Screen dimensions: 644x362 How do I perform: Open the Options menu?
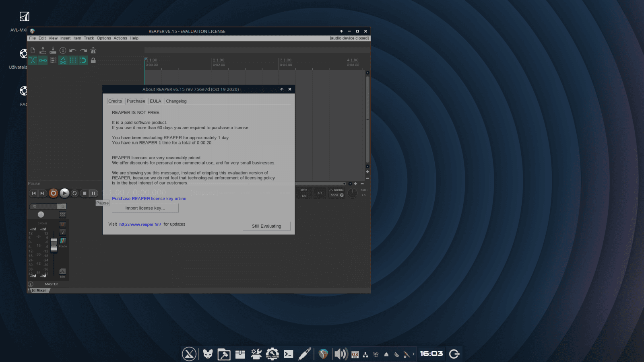point(103,38)
